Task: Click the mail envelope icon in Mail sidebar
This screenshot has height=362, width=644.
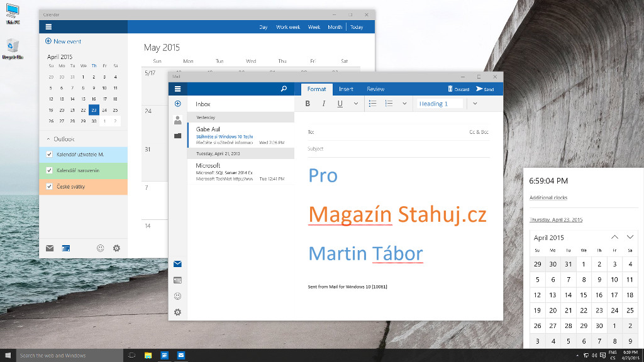Action: point(177,264)
